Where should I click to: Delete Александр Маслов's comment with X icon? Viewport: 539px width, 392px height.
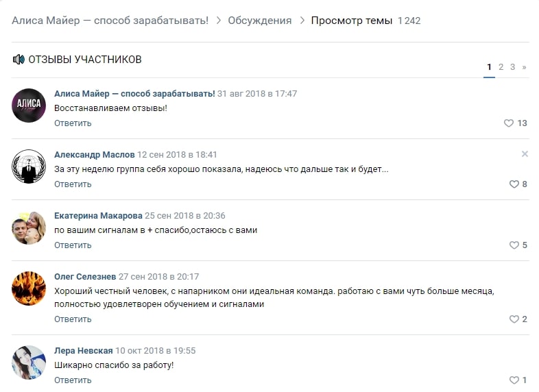(525, 154)
